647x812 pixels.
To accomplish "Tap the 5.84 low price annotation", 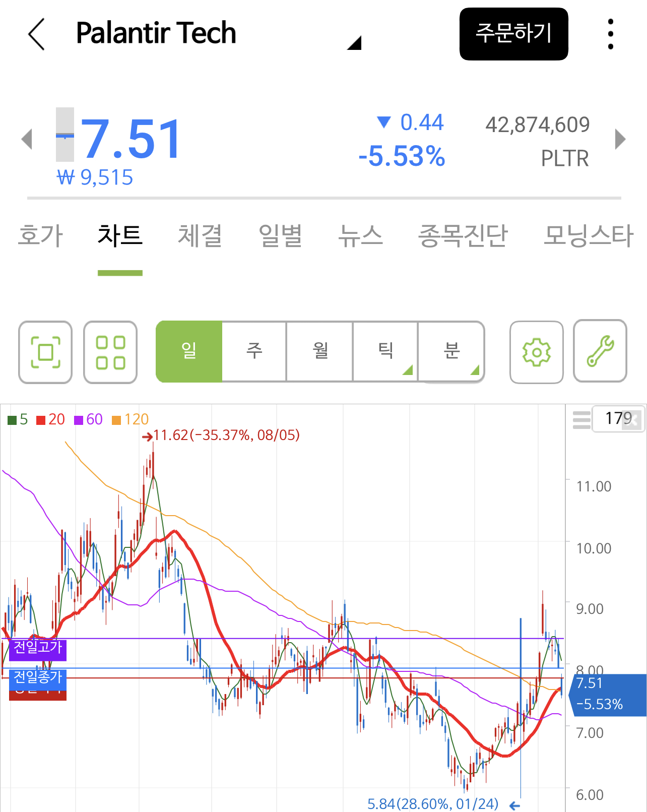I will click(x=432, y=803).
